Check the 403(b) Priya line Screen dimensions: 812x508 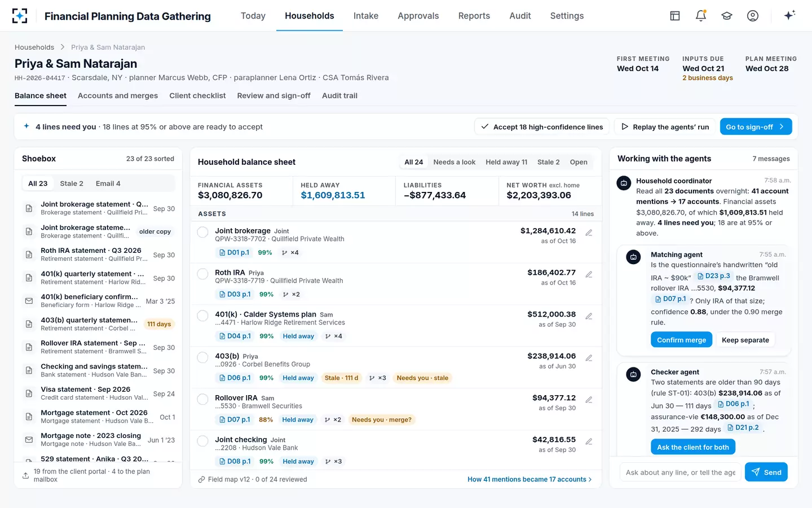pyautogui.click(x=203, y=358)
